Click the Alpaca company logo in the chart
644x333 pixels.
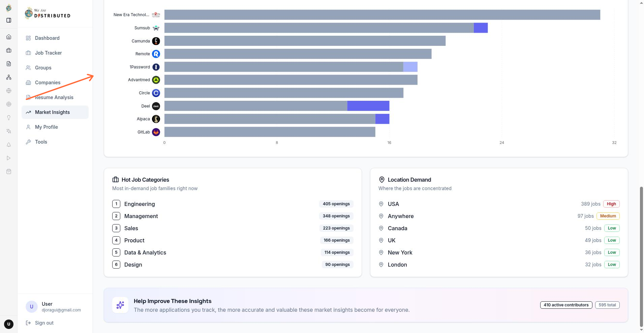156,119
